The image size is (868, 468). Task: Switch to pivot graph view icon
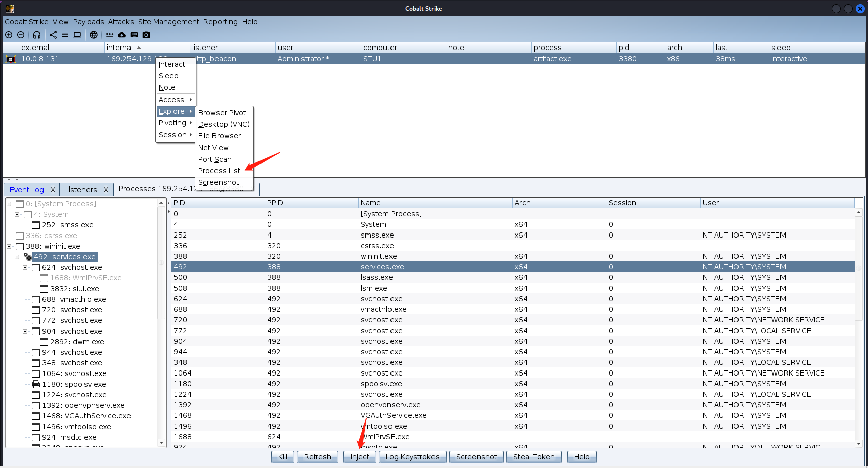(53, 35)
